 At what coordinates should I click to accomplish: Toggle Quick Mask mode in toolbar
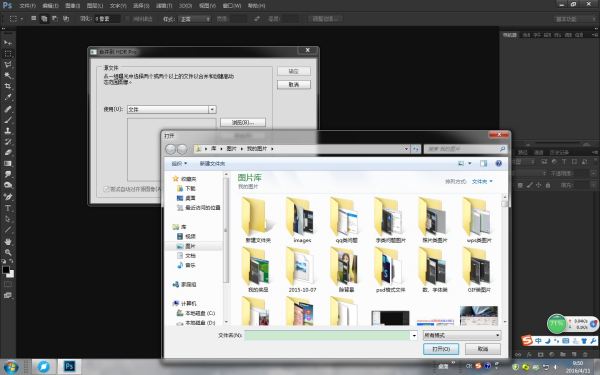[8, 284]
